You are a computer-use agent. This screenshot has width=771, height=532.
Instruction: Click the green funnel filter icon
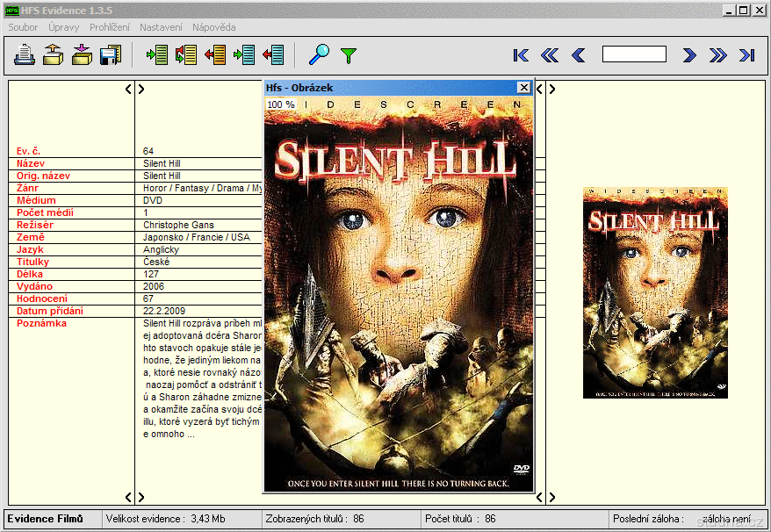tap(349, 55)
